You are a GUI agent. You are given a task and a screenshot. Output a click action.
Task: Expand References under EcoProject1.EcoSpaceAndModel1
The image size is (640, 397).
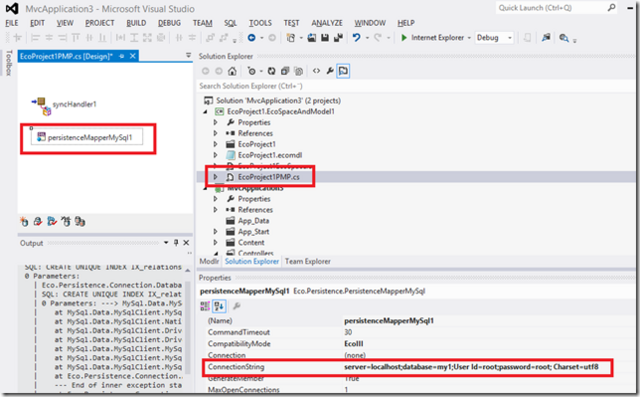click(x=216, y=133)
